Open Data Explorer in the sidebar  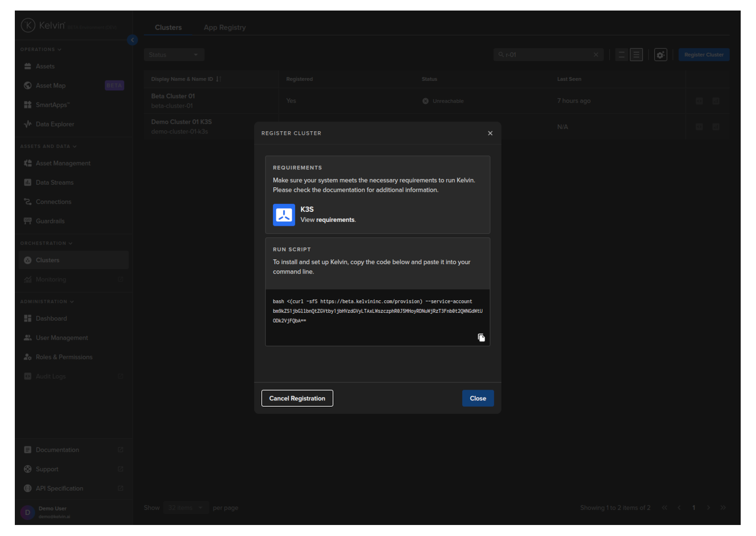(55, 124)
